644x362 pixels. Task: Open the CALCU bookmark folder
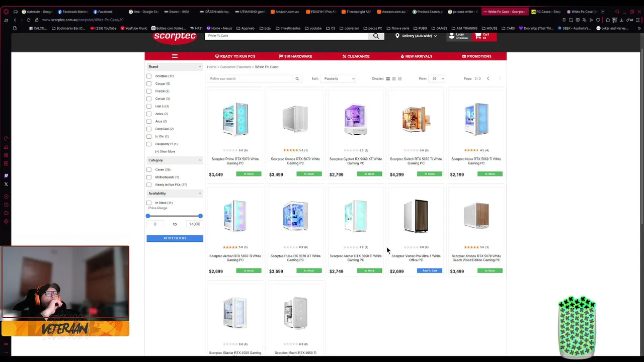pos(38,28)
